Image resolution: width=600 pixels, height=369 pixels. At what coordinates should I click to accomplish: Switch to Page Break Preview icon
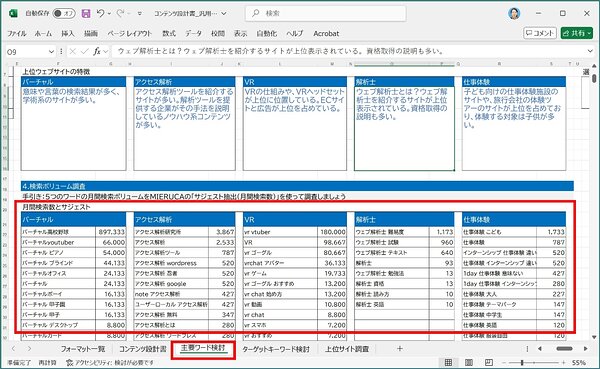(x=489, y=362)
